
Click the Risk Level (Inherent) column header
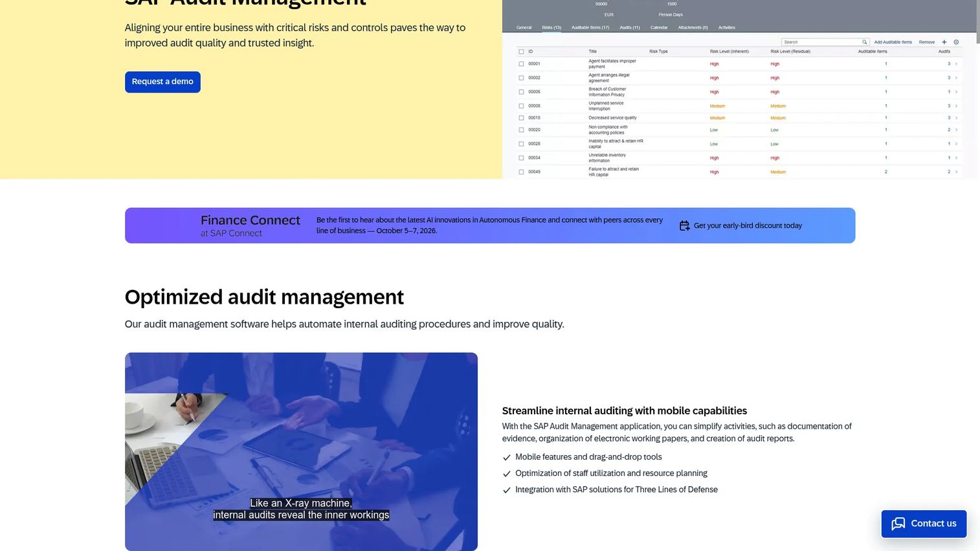[729, 51]
